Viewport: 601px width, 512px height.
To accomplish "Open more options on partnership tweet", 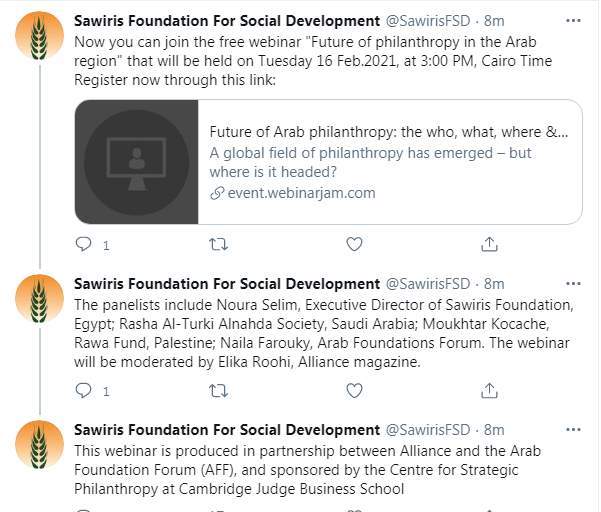I will [x=572, y=431].
